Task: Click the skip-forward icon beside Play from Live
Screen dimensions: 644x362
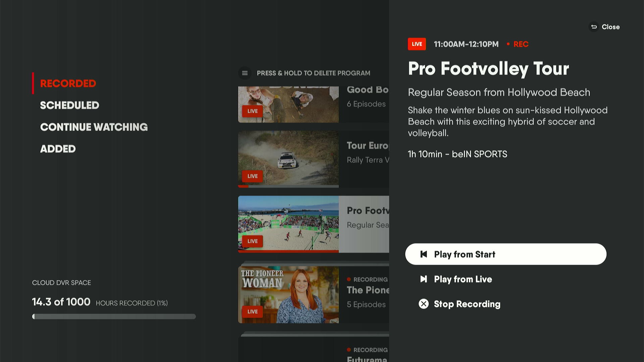Action: pos(424,279)
